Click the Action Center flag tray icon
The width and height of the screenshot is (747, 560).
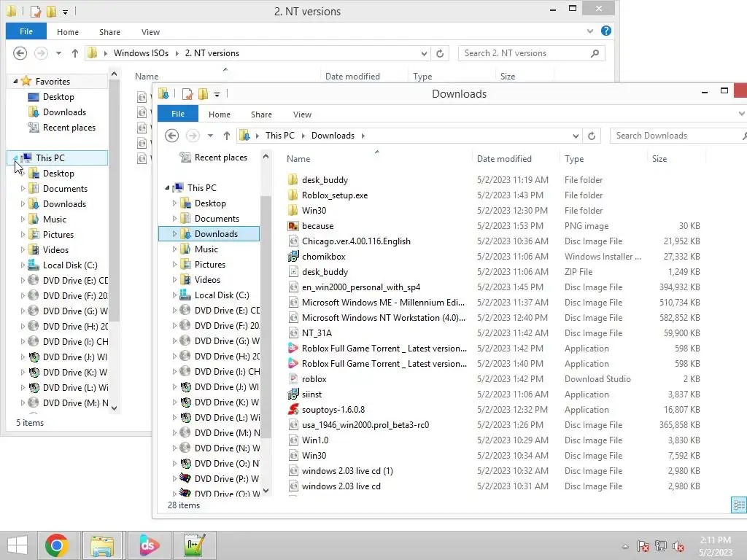(x=643, y=546)
